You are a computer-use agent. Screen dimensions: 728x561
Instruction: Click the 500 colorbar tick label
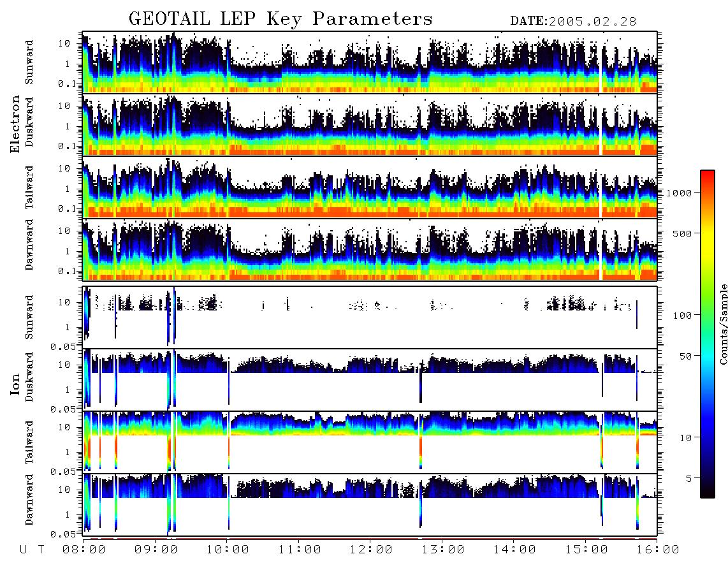point(682,233)
